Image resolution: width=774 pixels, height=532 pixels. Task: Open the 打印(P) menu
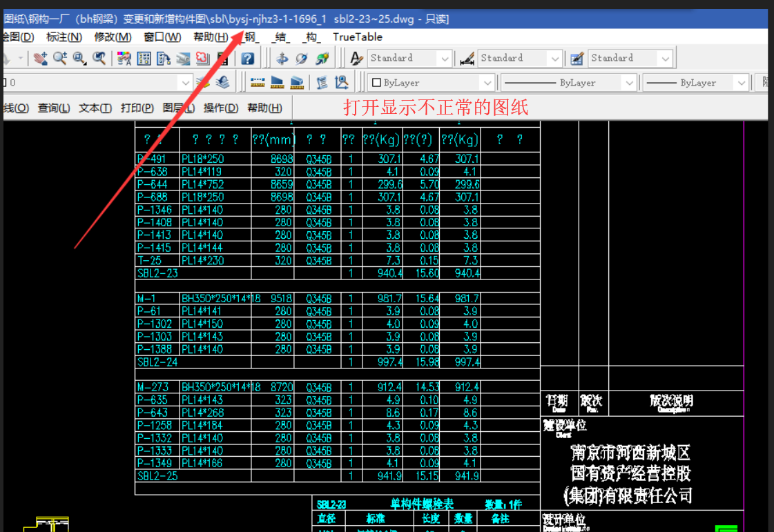[137, 108]
